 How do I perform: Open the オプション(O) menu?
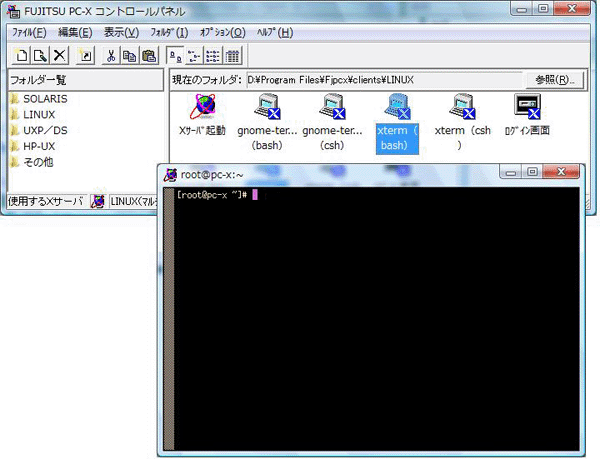pyautogui.click(x=223, y=33)
